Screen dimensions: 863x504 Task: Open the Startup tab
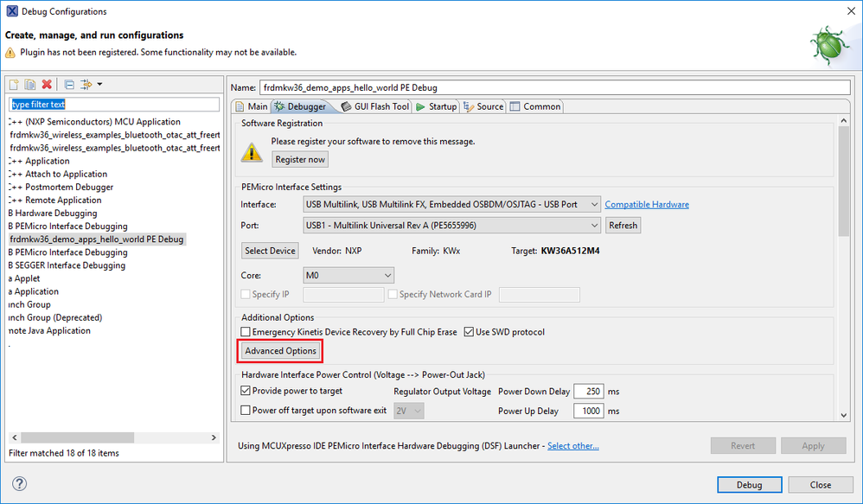point(436,106)
